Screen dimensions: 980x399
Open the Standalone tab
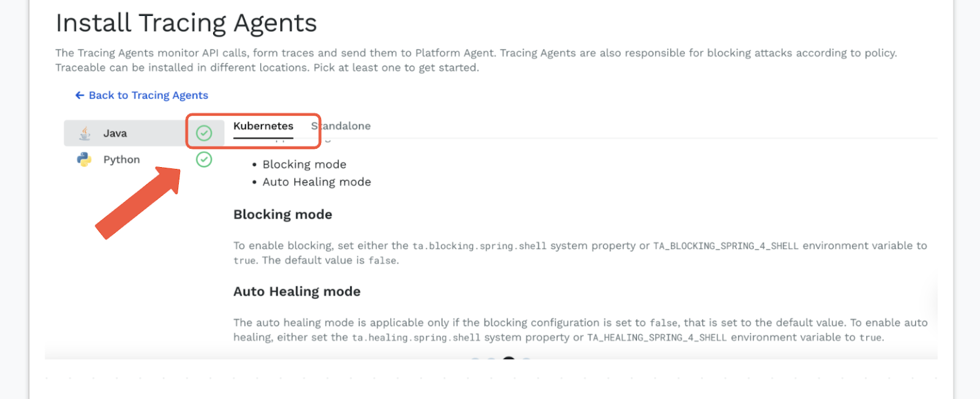[x=341, y=126]
